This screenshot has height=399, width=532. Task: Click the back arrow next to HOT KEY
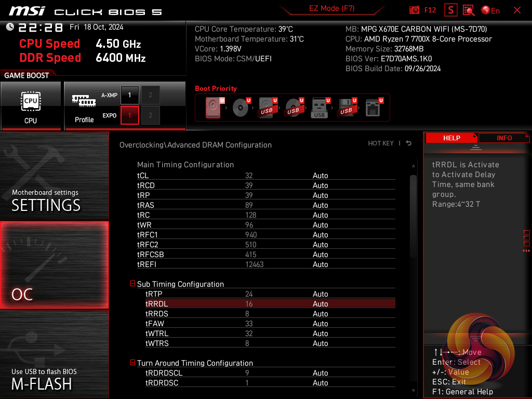(x=409, y=143)
